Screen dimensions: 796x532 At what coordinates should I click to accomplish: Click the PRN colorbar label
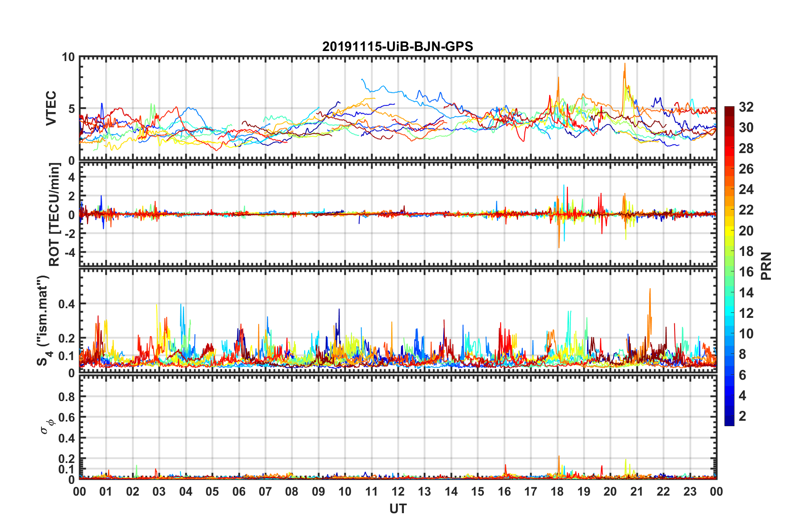(x=766, y=266)
